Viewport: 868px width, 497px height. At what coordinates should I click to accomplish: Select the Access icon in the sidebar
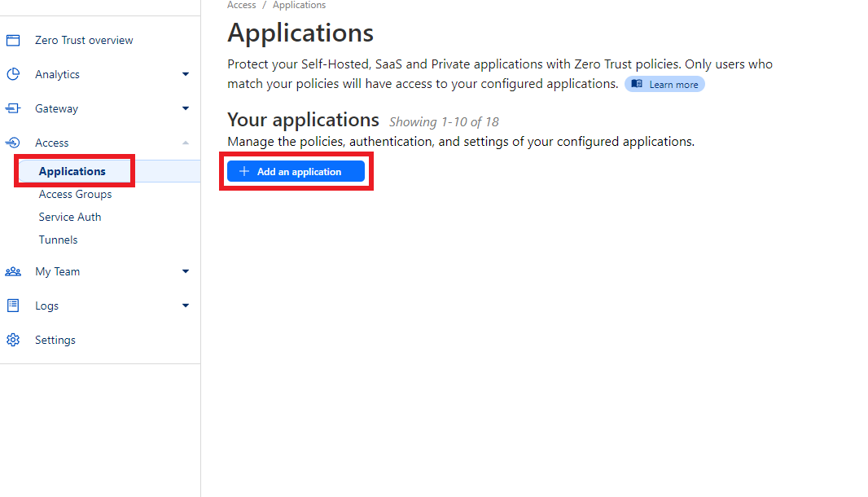click(13, 142)
